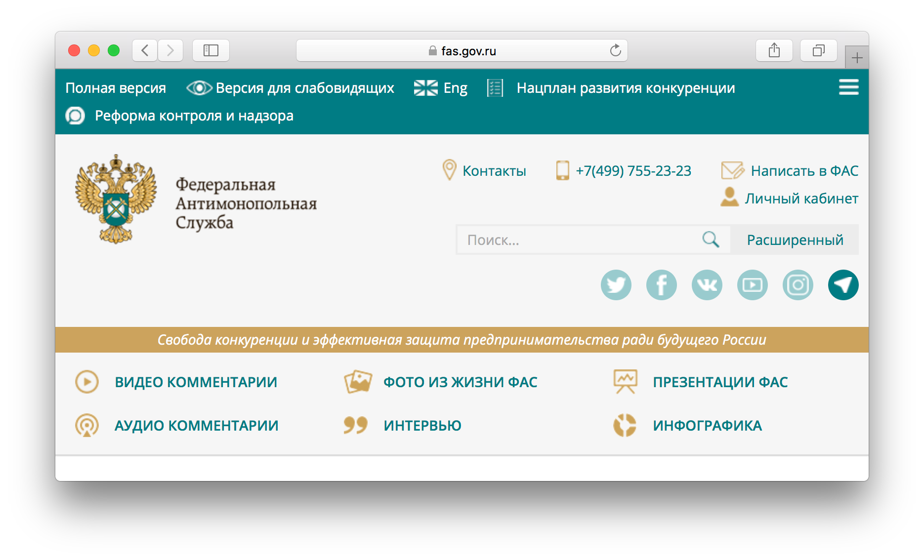
Task: Click the Safari reload page icon
Action: tap(615, 50)
